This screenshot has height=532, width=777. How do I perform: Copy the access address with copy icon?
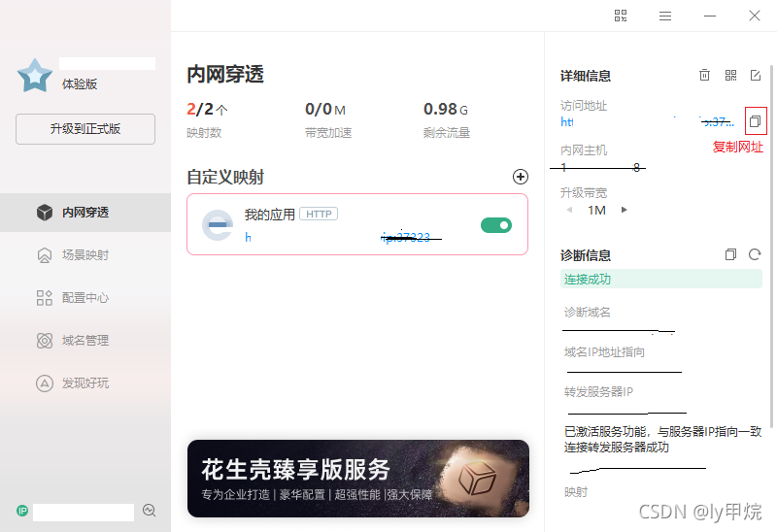(x=756, y=120)
